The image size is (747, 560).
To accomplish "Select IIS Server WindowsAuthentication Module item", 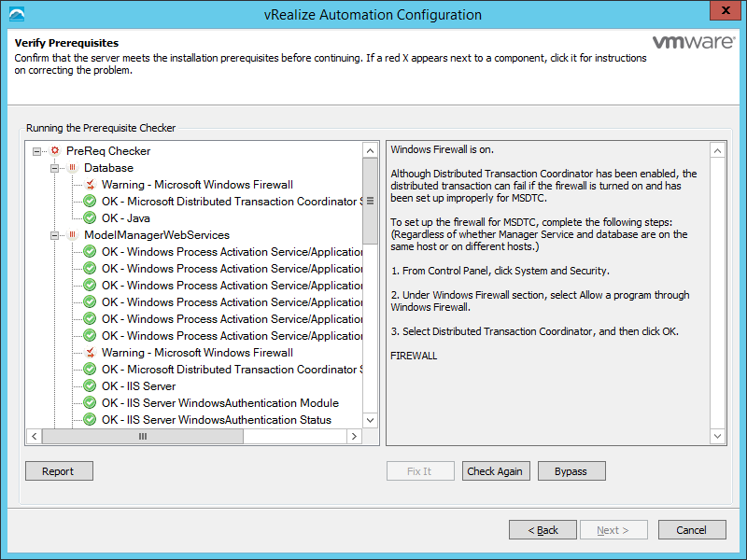I will (x=220, y=403).
